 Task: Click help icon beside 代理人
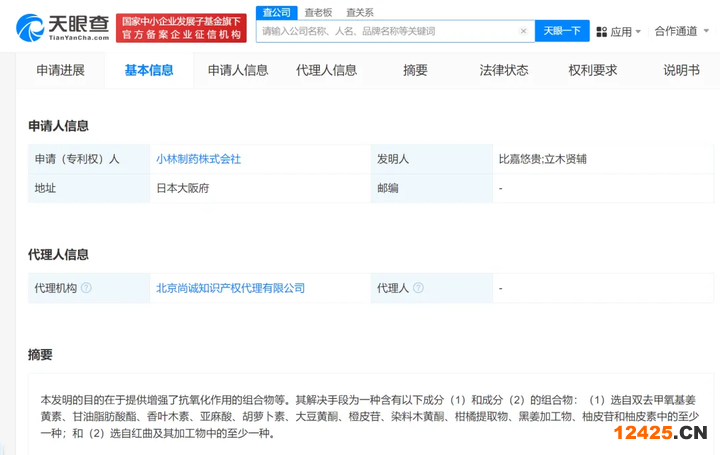417,288
